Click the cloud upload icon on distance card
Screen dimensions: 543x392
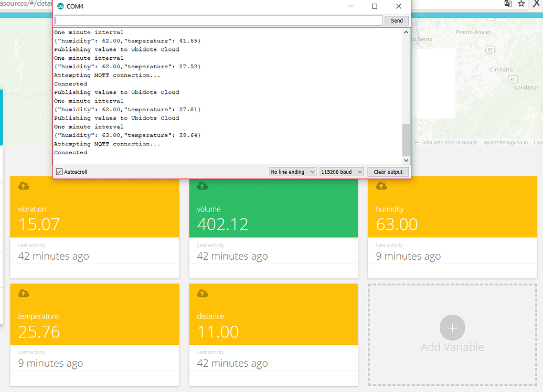(202, 294)
